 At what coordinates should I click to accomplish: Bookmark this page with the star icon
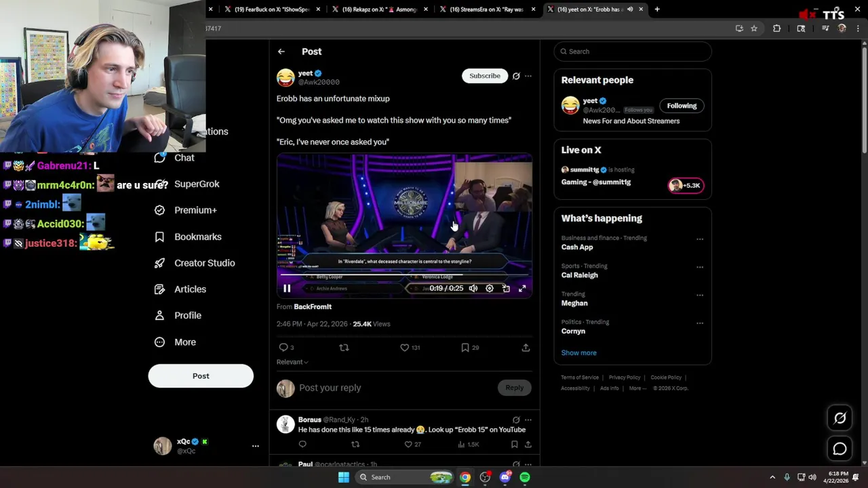pyautogui.click(x=754, y=28)
